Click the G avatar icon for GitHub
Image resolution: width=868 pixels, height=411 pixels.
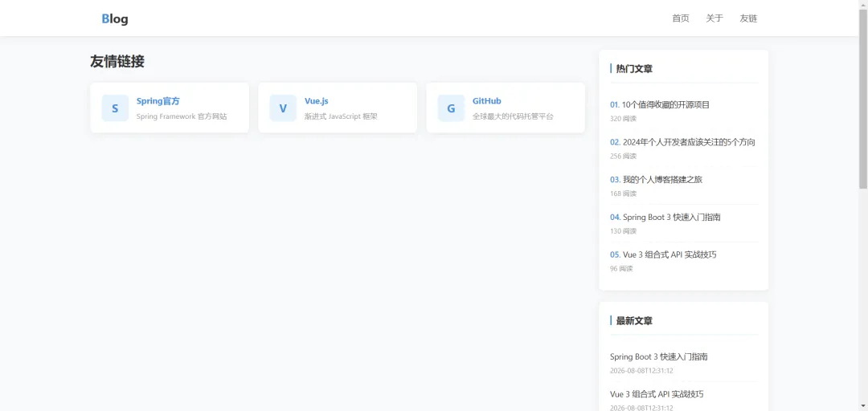point(451,108)
